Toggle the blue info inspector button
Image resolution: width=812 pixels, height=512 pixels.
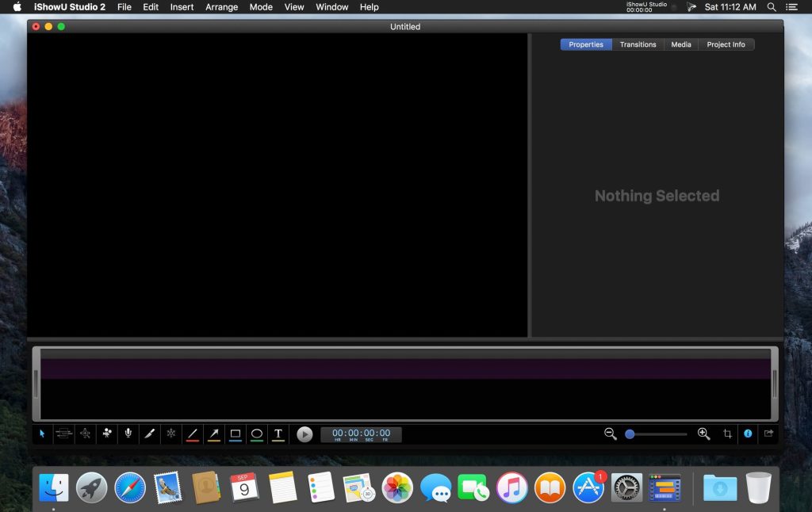pos(748,434)
